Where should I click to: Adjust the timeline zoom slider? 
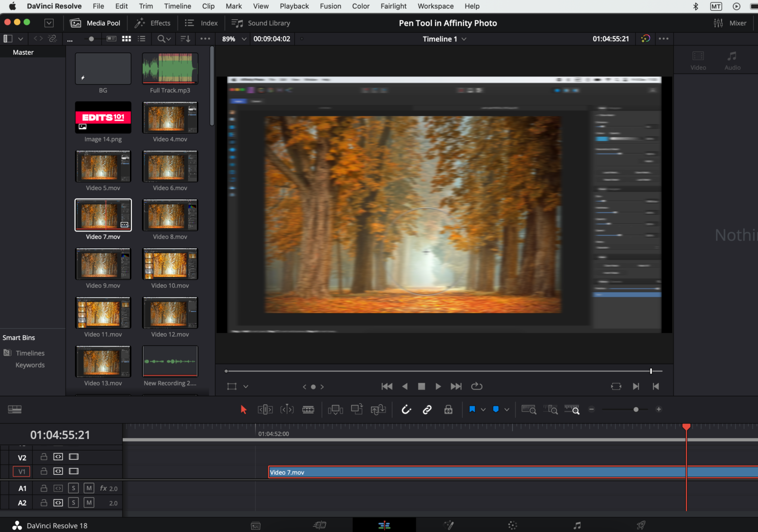(x=636, y=410)
